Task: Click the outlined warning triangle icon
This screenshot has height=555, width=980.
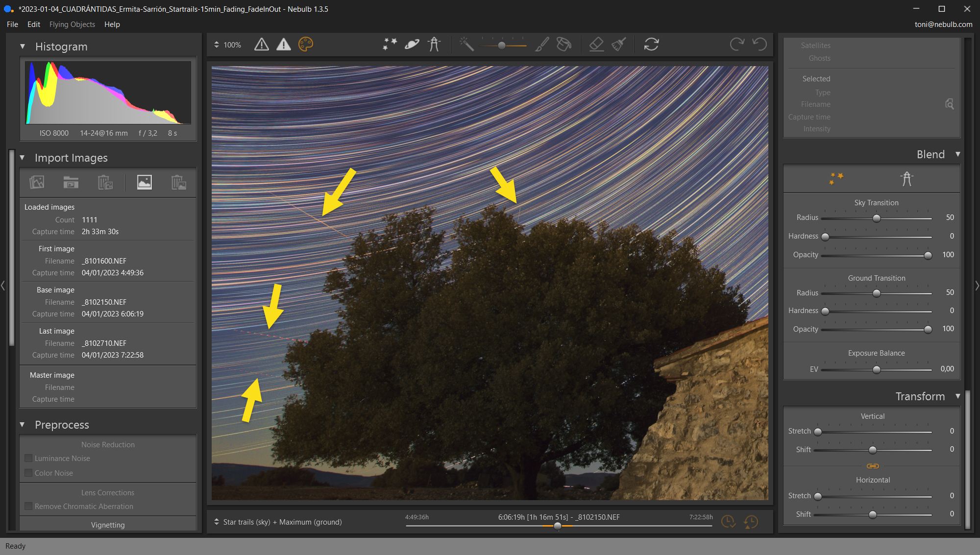Action: tap(262, 45)
